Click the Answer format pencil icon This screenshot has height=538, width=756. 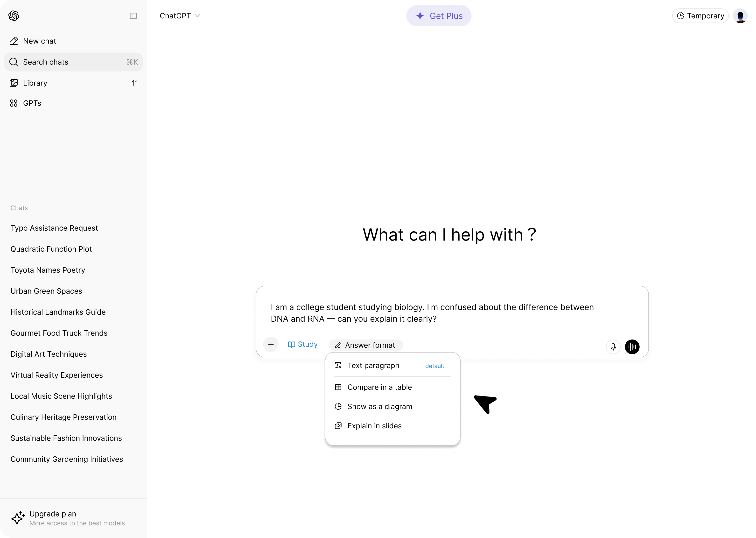tap(338, 345)
